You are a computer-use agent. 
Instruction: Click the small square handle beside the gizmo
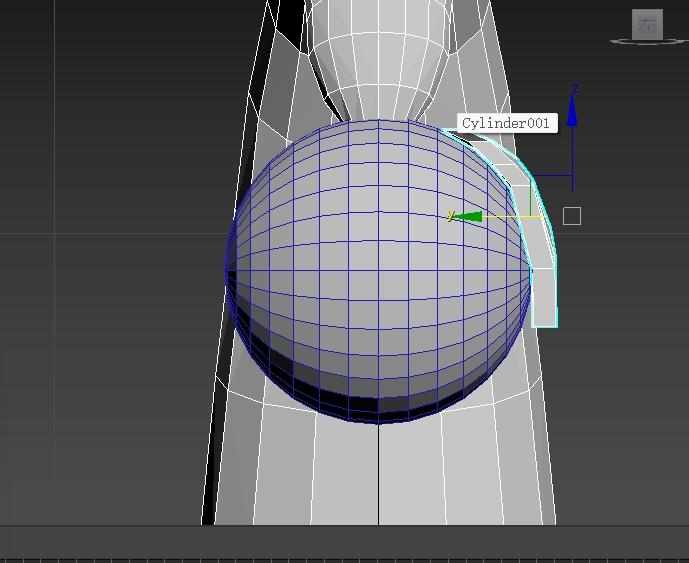tap(572, 216)
